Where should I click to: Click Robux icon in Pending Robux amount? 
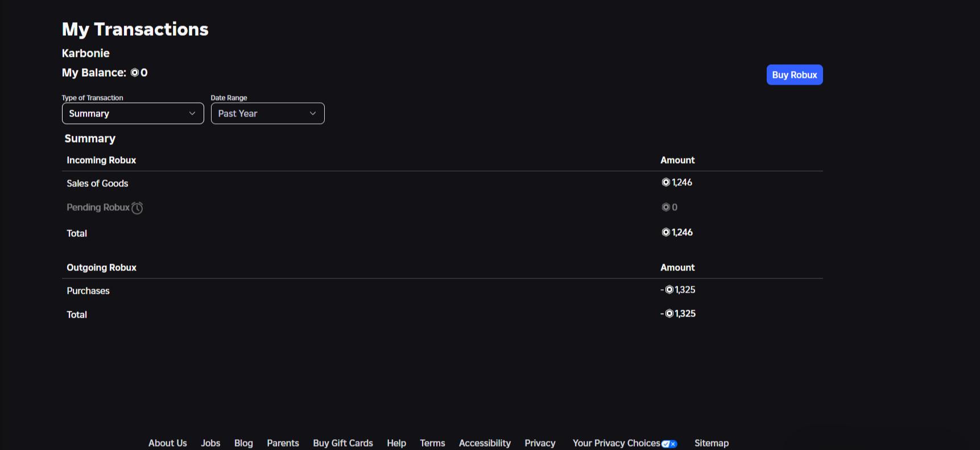[665, 207]
